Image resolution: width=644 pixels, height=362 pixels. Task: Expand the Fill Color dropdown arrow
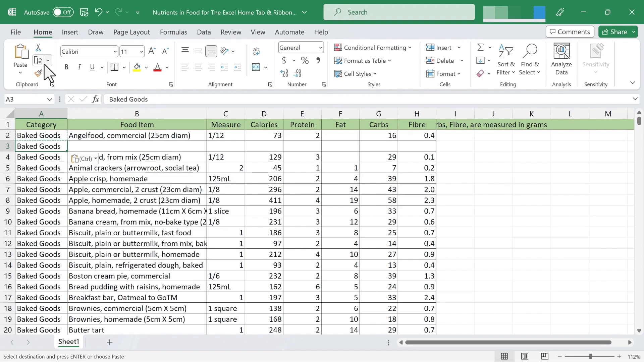[147, 67]
